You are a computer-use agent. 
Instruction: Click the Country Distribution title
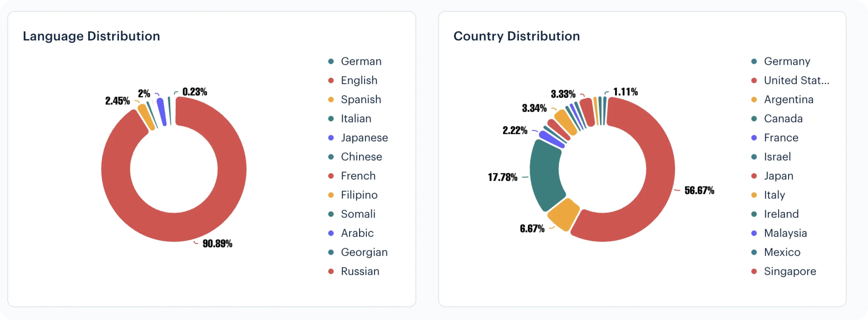click(x=516, y=36)
